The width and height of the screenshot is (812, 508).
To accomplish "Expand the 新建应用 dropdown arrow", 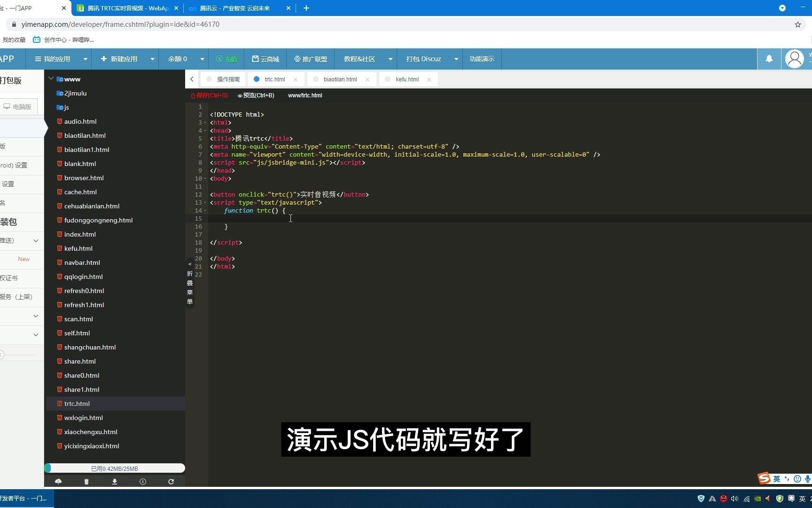I will (152, 59).
